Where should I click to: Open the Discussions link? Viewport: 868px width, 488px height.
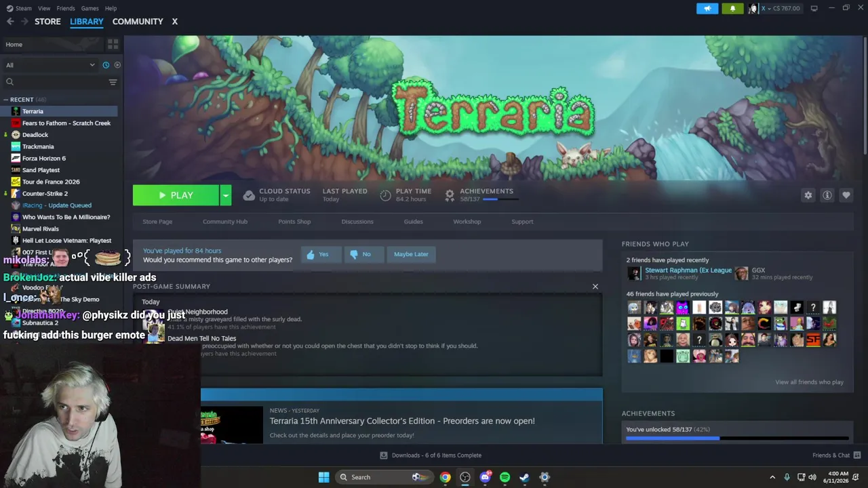click(357, 222)
